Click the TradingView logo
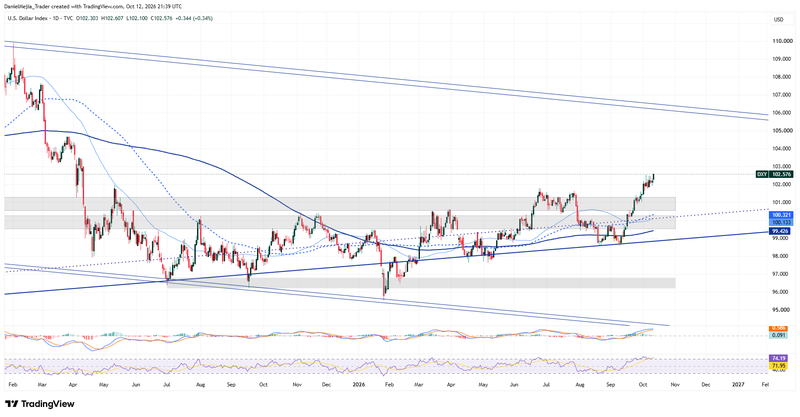 (x=40, y=404)
